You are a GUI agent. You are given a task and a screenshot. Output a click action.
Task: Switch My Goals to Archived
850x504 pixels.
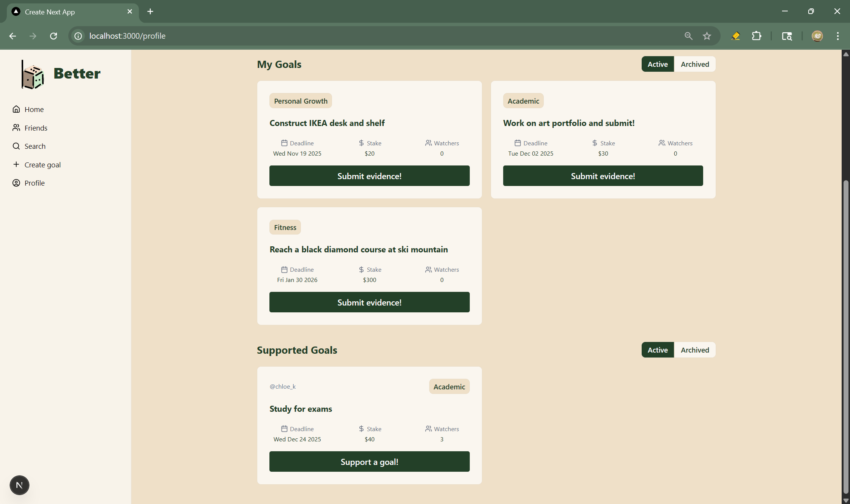694,64
